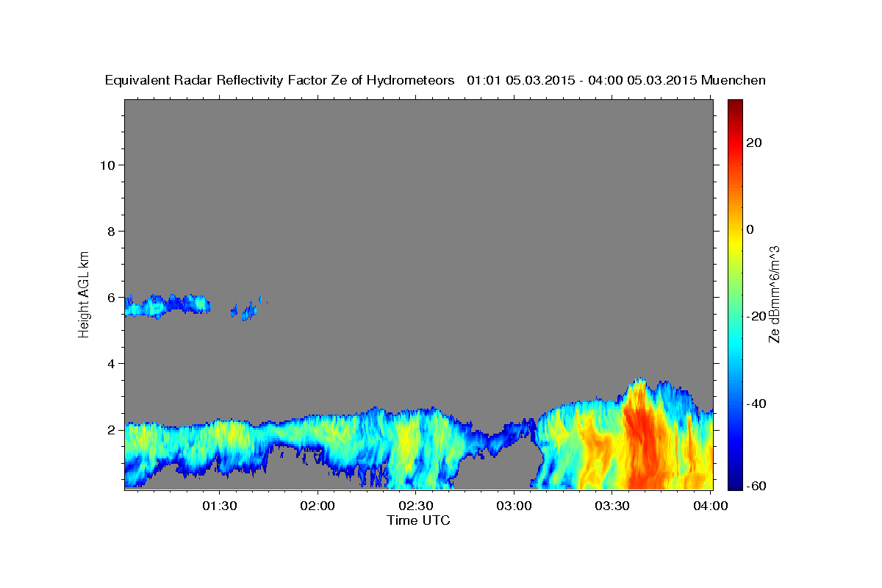882x588 pixels.
Task: Click the 'Time UTC' axis label
Action: point(418,520)
